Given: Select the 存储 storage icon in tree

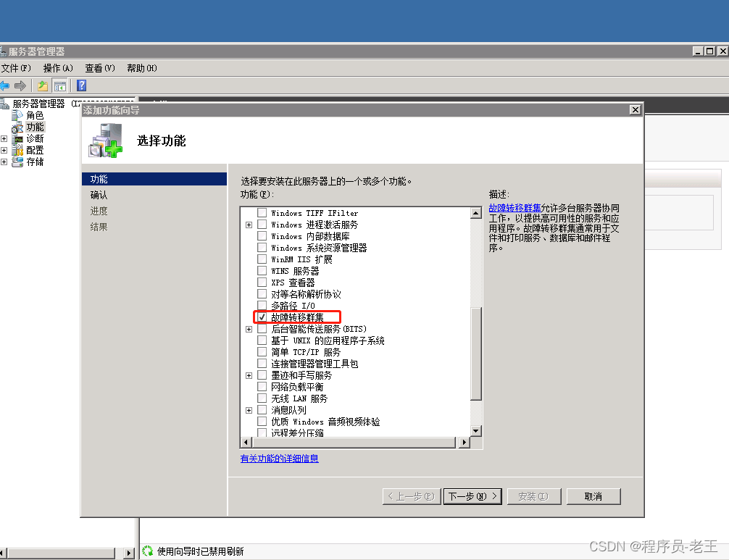Looking at the screenshot, I should point(18,162).
